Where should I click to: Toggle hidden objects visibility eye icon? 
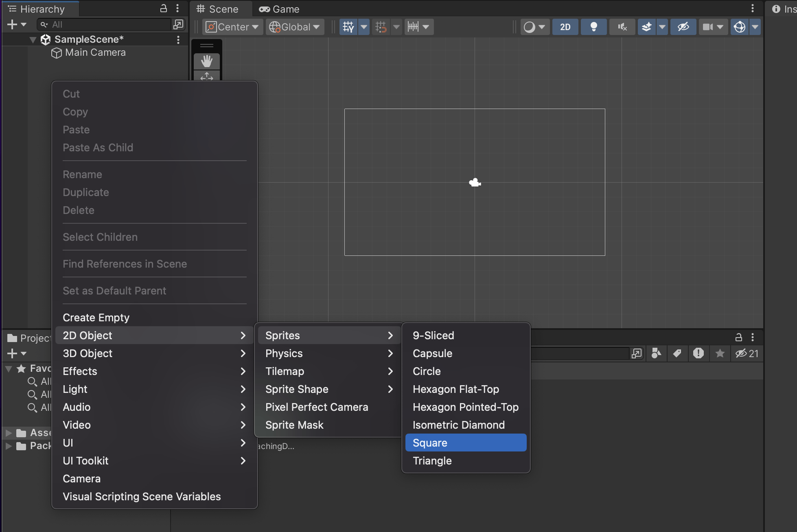click(x=683, y=27)
